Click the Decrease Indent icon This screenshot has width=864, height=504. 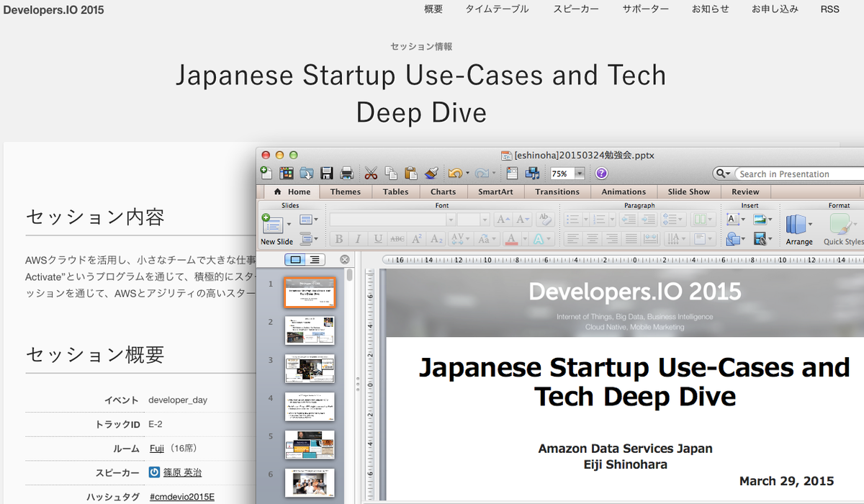630,220
